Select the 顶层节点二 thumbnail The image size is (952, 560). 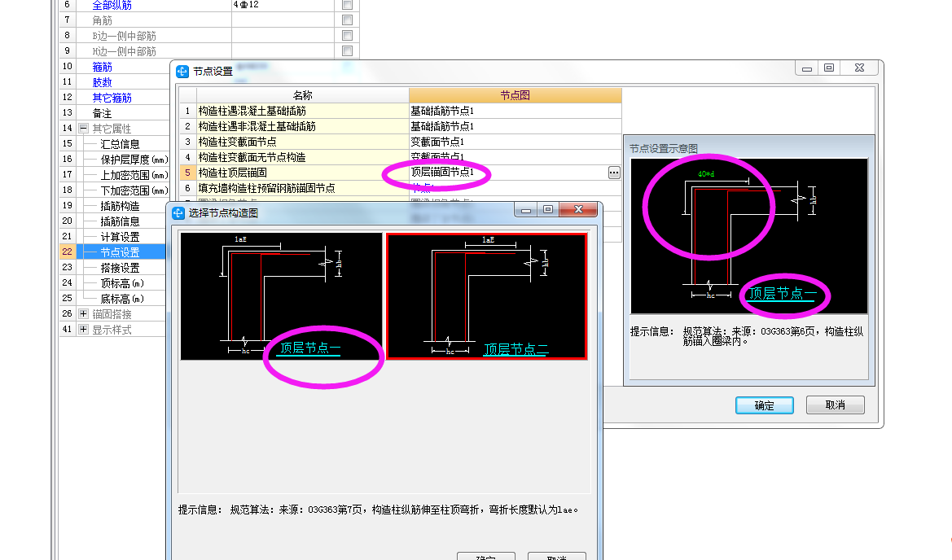point(487,296)
